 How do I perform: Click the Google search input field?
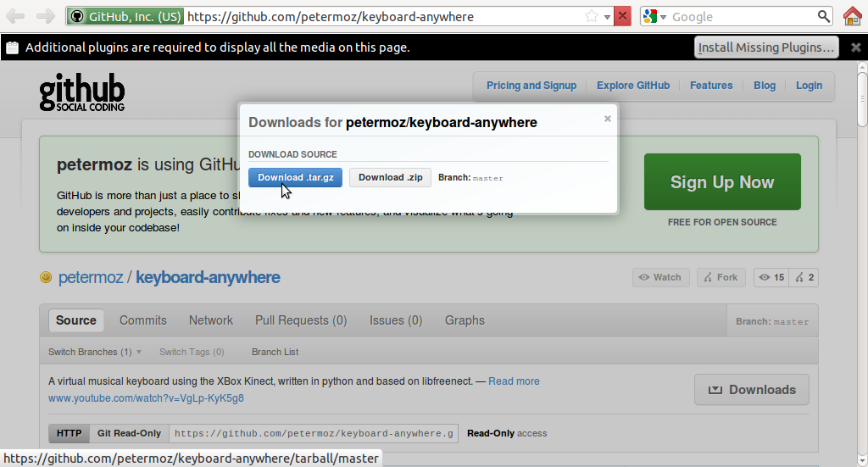[743, 17]
